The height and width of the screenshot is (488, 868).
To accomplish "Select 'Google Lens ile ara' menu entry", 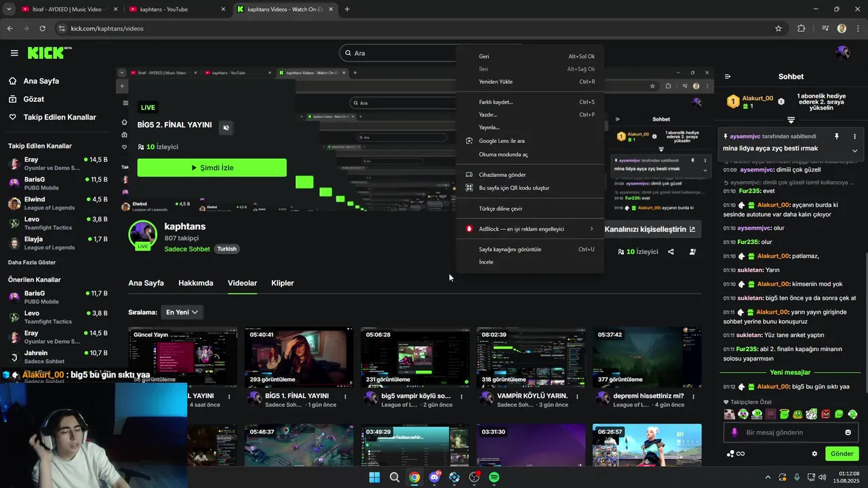I will pyautogui.click(x=529, y=141).
